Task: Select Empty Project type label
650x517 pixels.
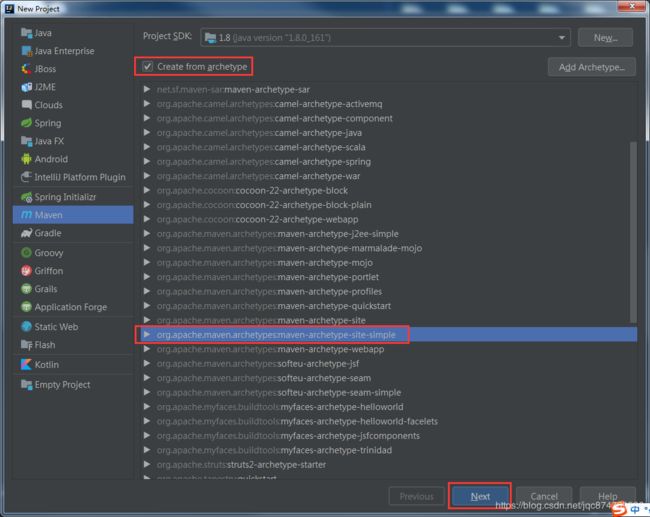Action: pyautogui.click(x=62, y=385)
